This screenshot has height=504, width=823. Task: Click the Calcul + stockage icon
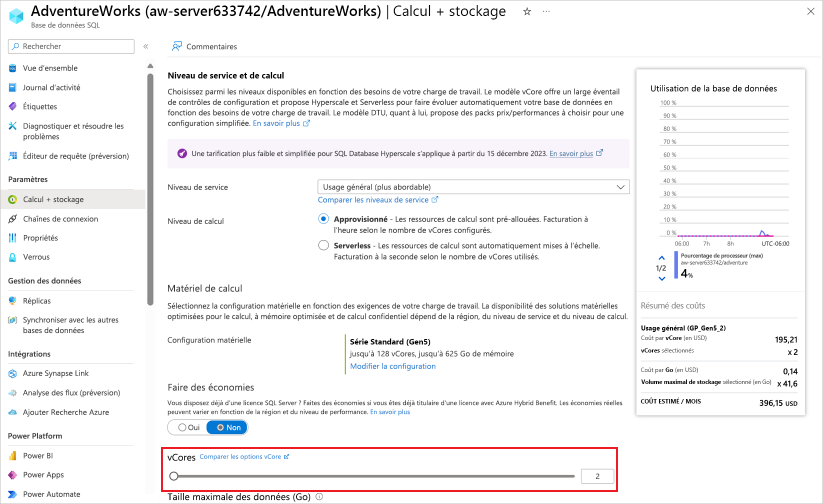pyautogui.click(x=13, y=199)
